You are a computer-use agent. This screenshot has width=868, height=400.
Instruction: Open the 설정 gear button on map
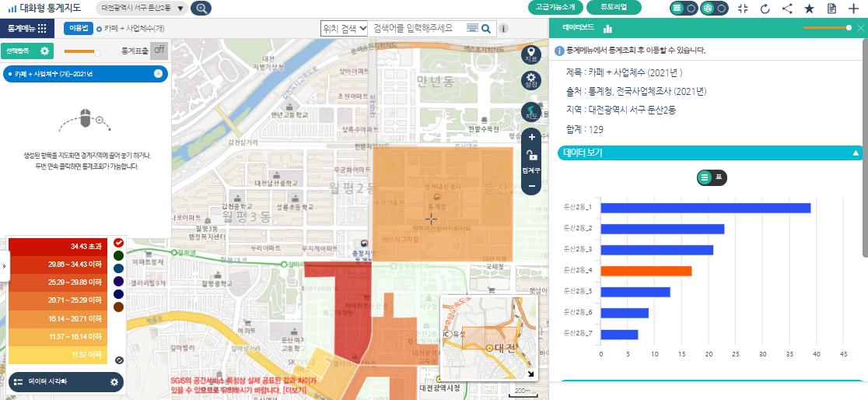[531, 80]
